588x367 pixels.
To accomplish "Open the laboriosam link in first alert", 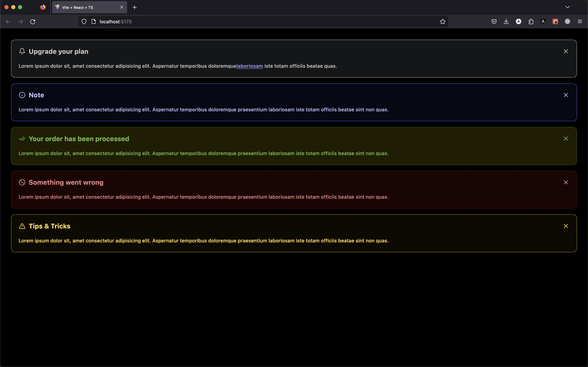I will coord(249,66).
